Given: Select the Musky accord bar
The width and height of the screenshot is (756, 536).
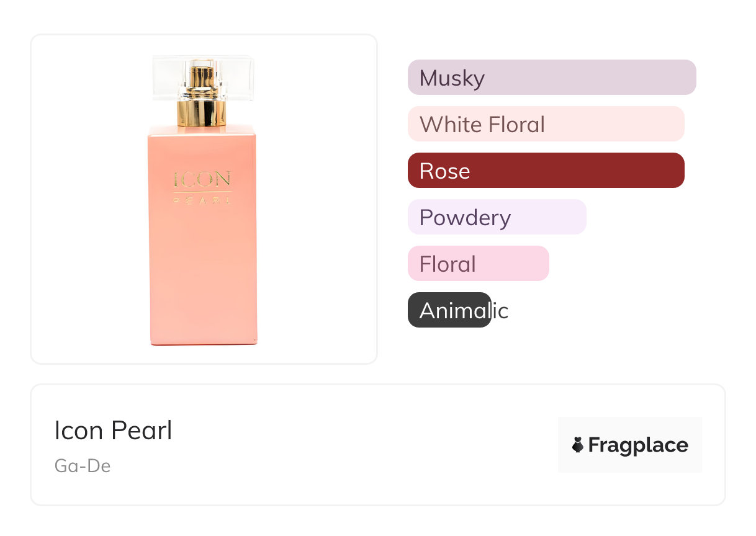Looking at the screenshot, I should (x=551, y=78).
